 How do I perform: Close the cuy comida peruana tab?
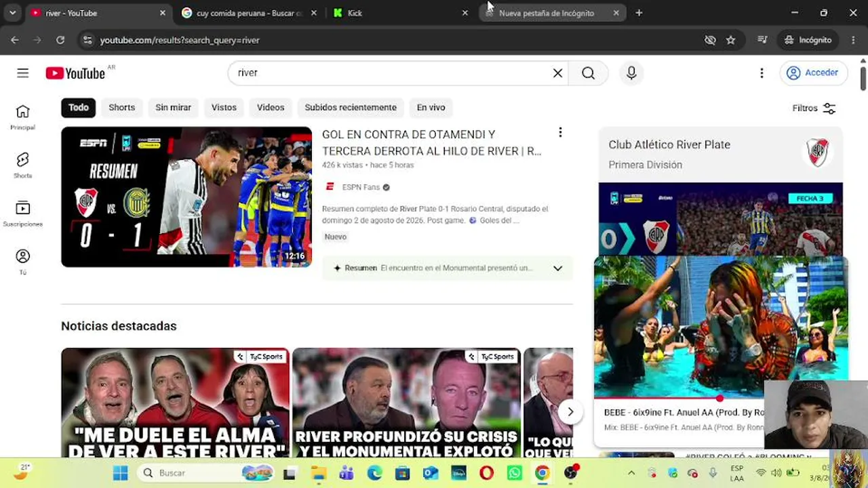[x=313, y=13]
